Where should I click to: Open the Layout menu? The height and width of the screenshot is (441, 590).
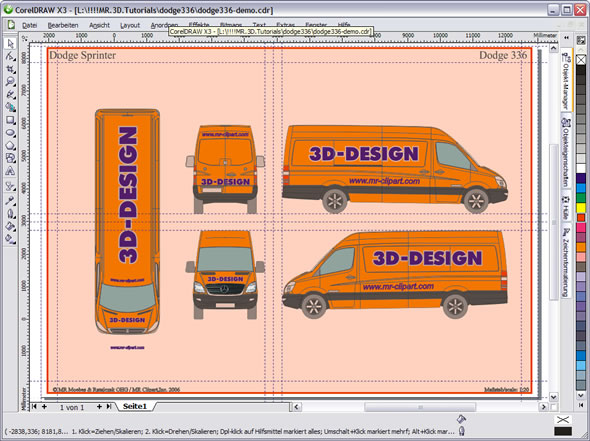coord(130,25)
